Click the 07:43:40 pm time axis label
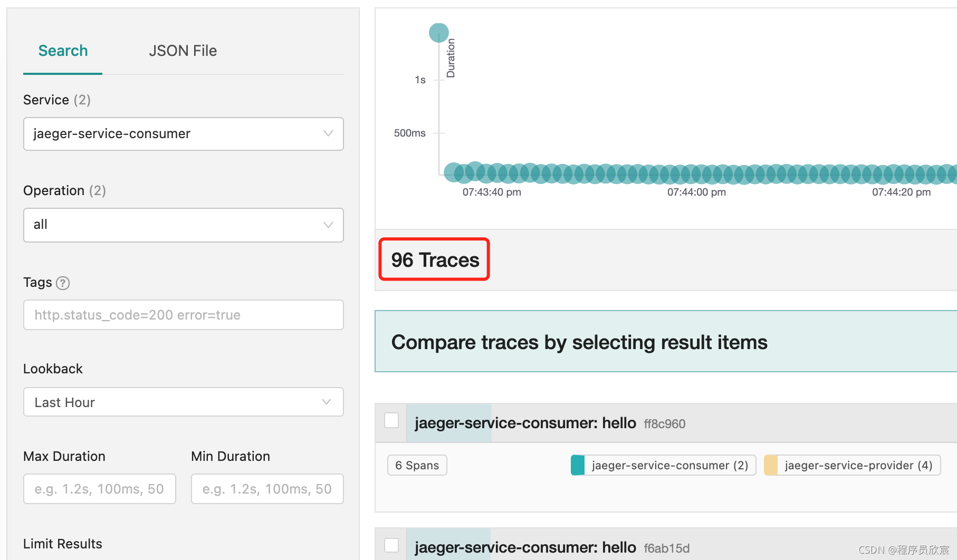957x560 pixels. [492, 192]
